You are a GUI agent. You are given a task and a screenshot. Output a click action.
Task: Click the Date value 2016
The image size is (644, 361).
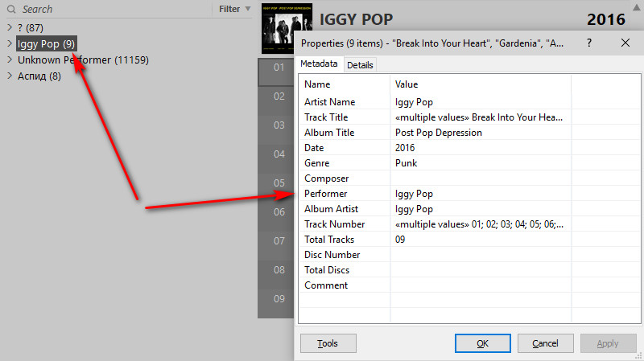pyautogui.click(x=479, y=148)
